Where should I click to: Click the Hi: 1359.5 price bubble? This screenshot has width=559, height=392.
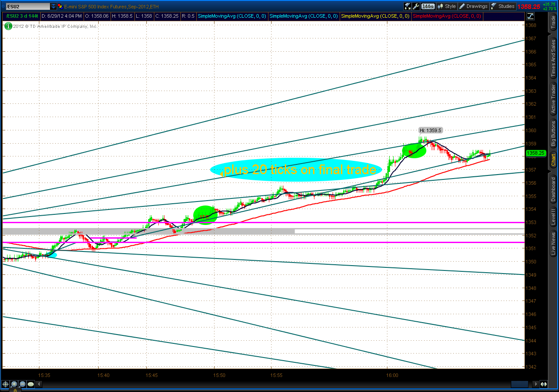(431, 130)
